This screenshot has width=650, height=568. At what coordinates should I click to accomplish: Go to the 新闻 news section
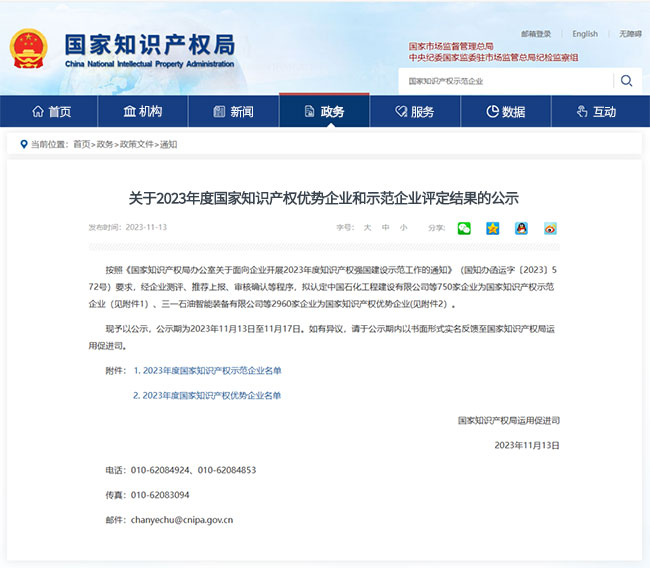(233, 111)
